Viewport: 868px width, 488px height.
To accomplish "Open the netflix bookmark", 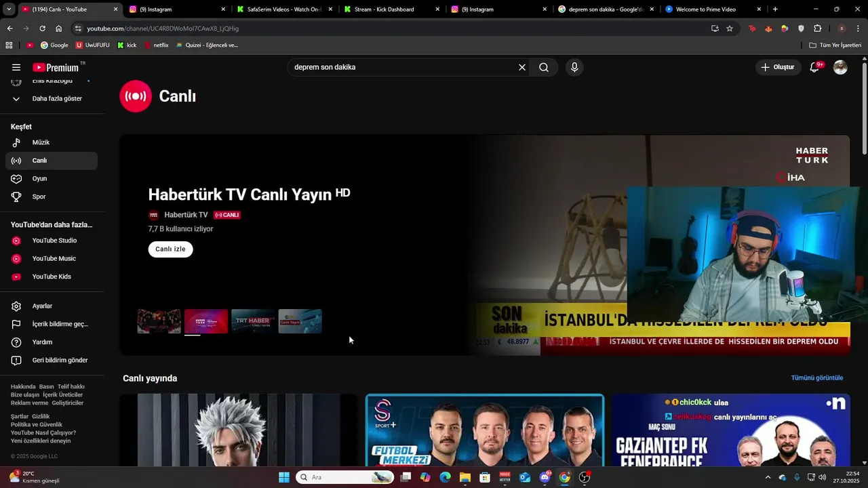I will point(157,45).
